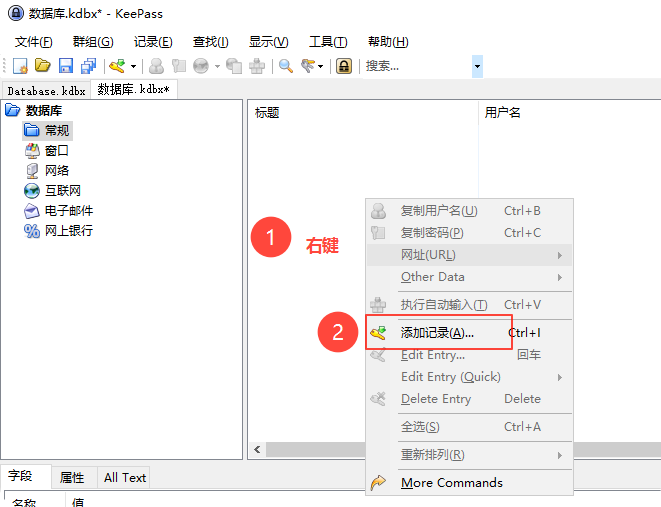Open the 群组(G) menu

click(93, 42)
